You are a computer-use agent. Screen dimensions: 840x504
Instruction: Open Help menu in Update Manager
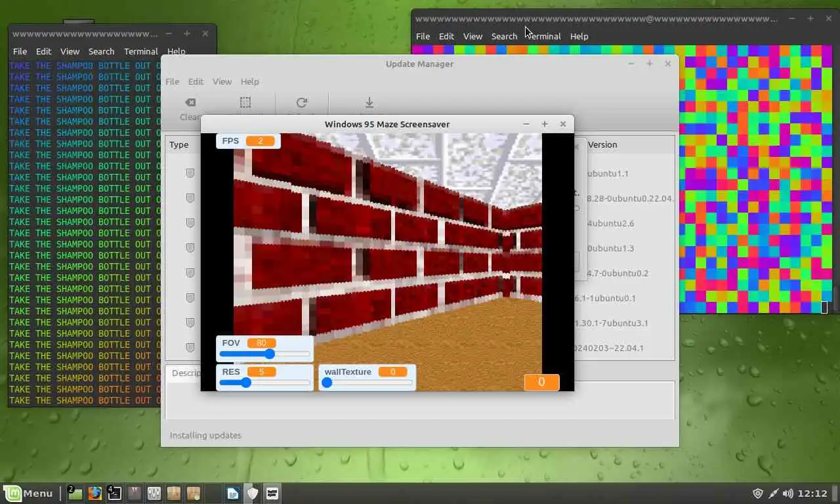(249, 81)
